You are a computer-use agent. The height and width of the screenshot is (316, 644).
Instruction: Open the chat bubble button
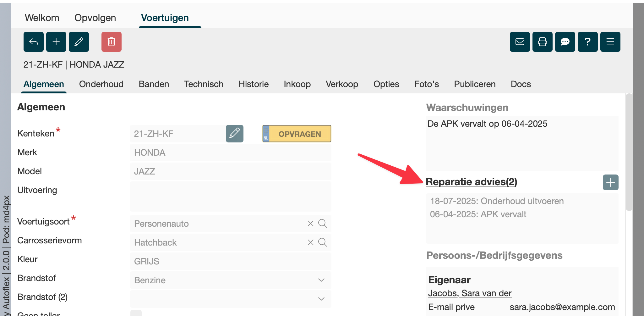click(565, 42)
